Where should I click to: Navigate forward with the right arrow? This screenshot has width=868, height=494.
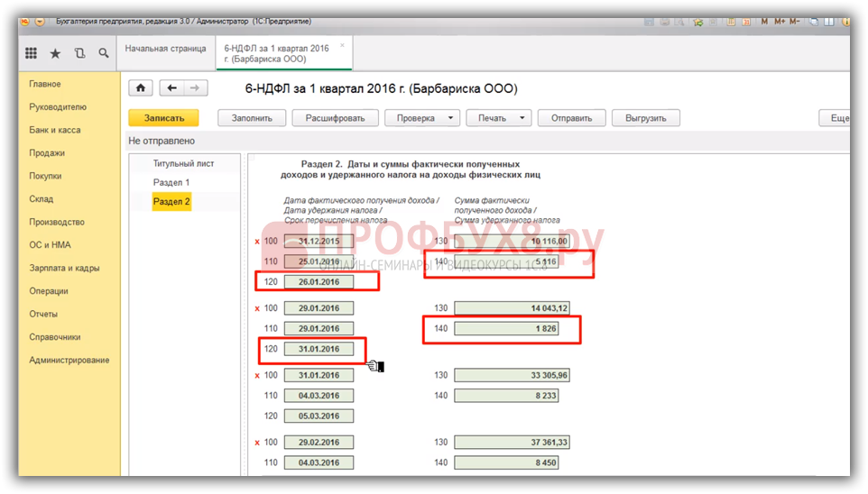point(195,88)
